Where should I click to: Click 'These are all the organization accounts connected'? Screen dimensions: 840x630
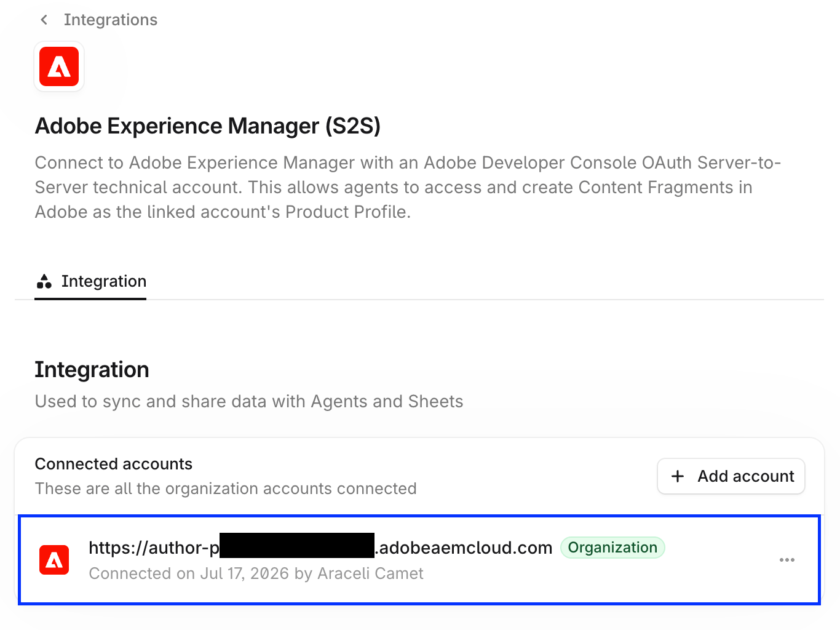tap(226, 488)
